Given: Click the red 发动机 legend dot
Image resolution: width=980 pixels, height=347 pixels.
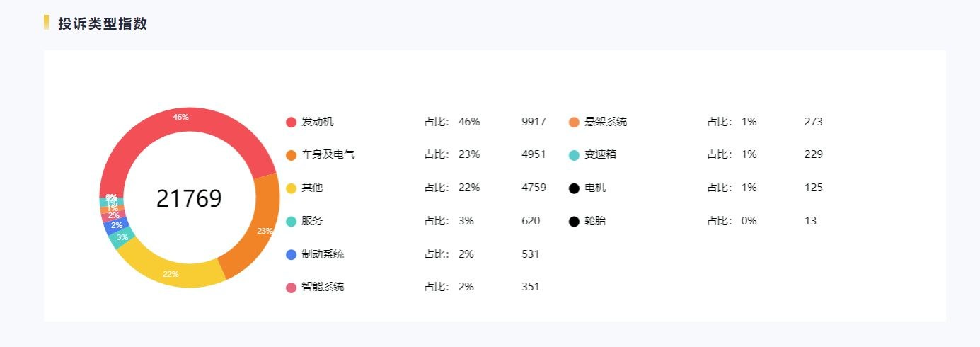Looking at the screenshot, I should coord(291,122).
